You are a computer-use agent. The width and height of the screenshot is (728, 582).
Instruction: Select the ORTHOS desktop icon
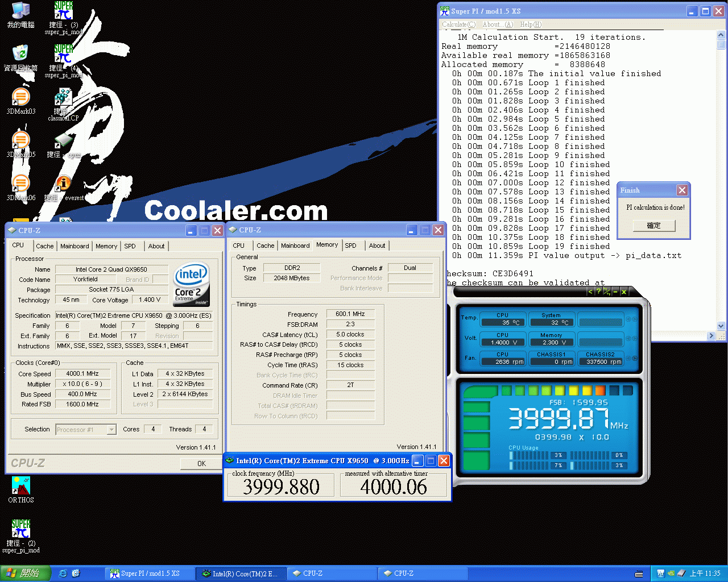(21, 490)
